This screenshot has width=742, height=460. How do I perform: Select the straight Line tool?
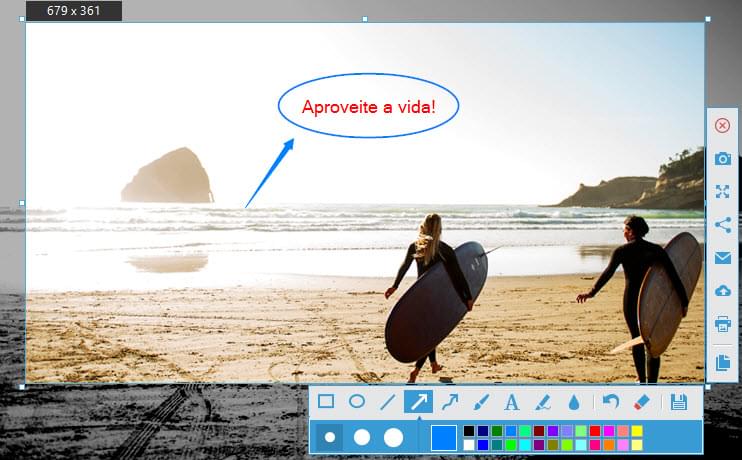pos(387,402)
